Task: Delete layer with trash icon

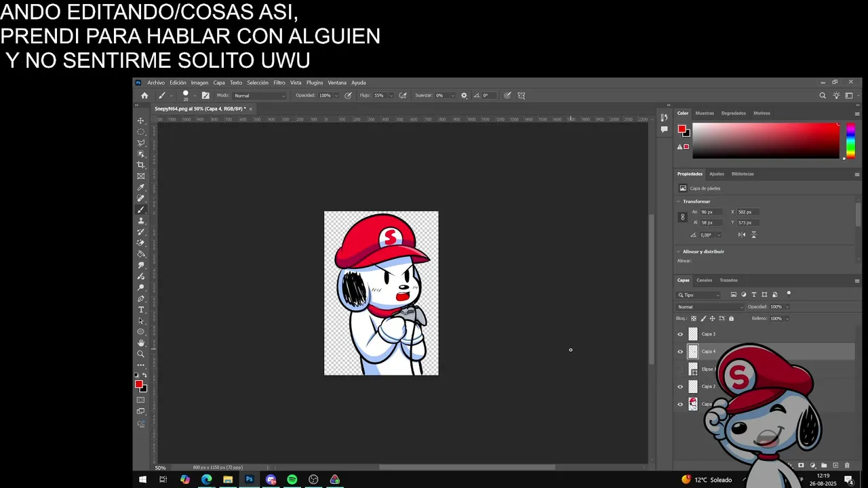Action: [847, 466]
